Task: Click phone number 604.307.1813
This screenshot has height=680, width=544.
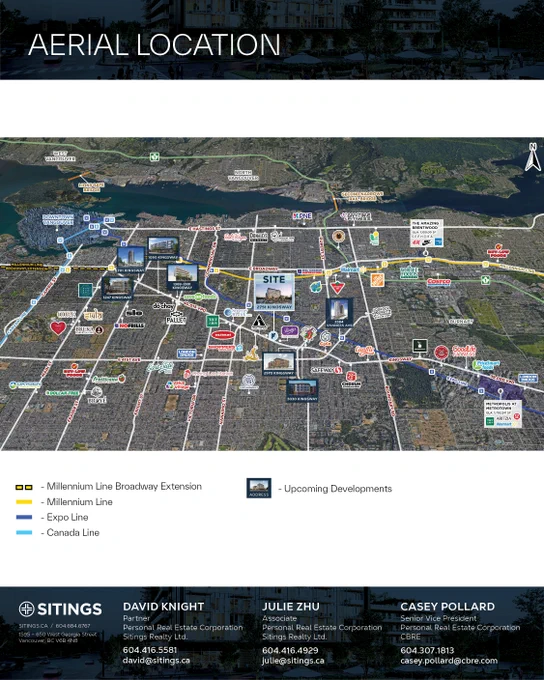Action: [x=427, y=650]
